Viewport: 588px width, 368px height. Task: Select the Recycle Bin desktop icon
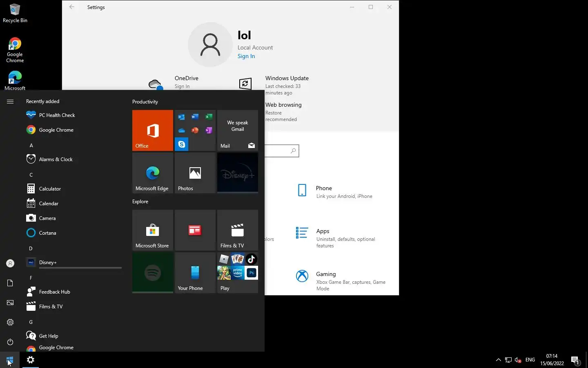click(x=15, y=13)
